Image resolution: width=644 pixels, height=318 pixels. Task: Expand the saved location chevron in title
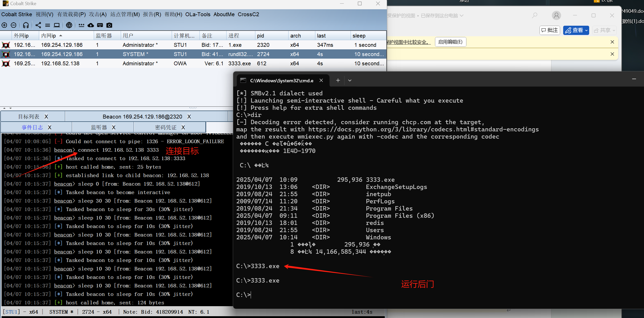coord(462,16)
